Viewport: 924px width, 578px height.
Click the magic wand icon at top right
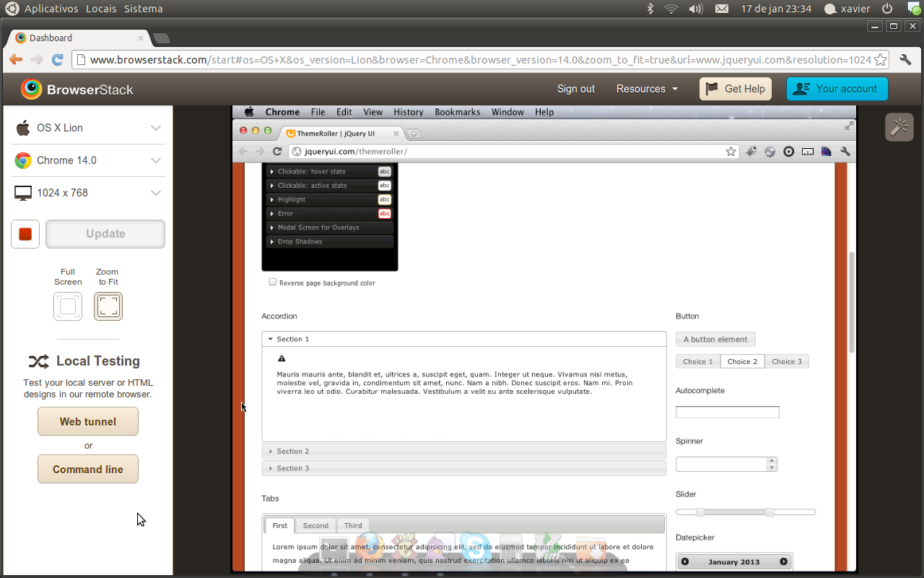[x=899, y=127]
